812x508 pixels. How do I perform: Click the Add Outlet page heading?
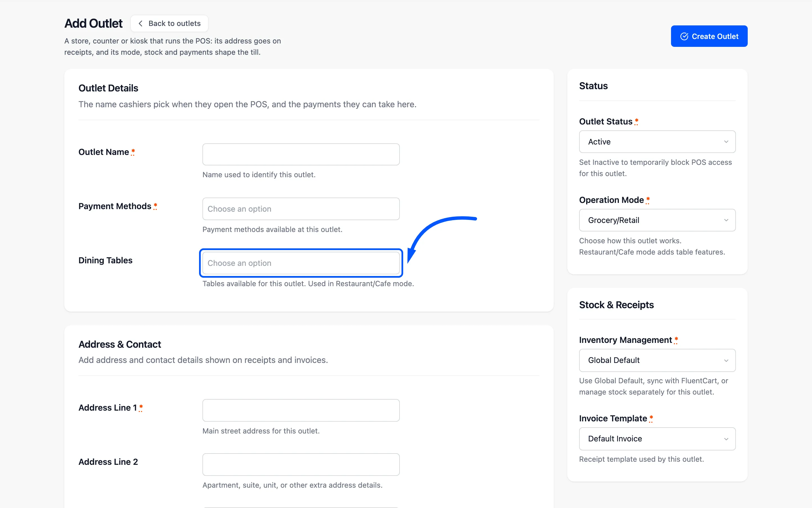pos(94,23)
